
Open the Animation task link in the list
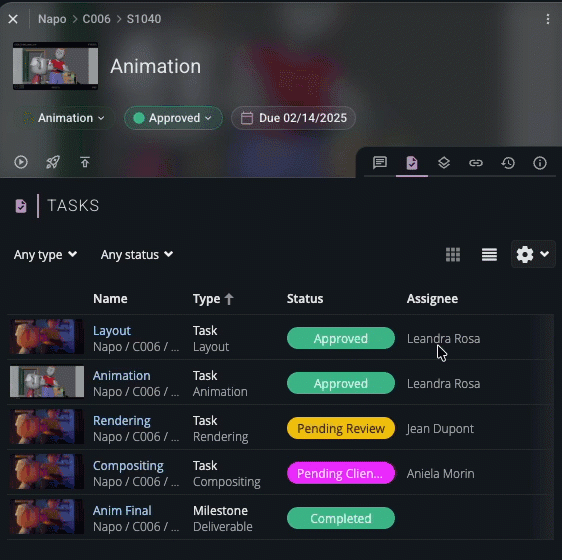(122, 376)
